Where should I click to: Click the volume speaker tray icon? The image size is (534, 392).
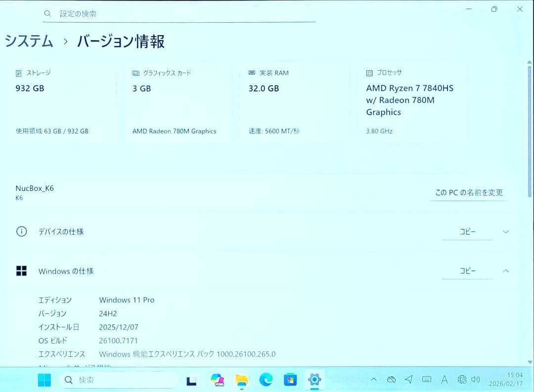[x=476, y=379]
